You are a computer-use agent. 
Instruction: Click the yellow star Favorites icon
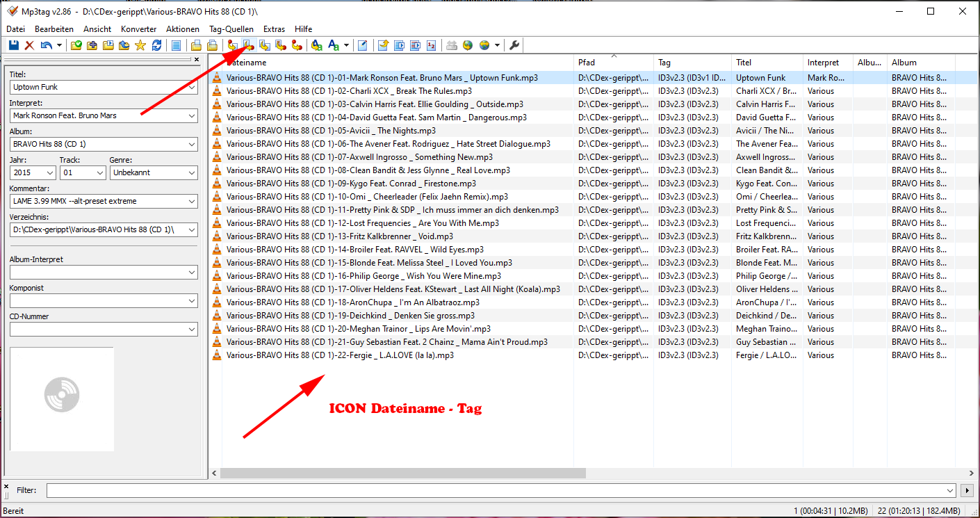(x=140, y=45)
